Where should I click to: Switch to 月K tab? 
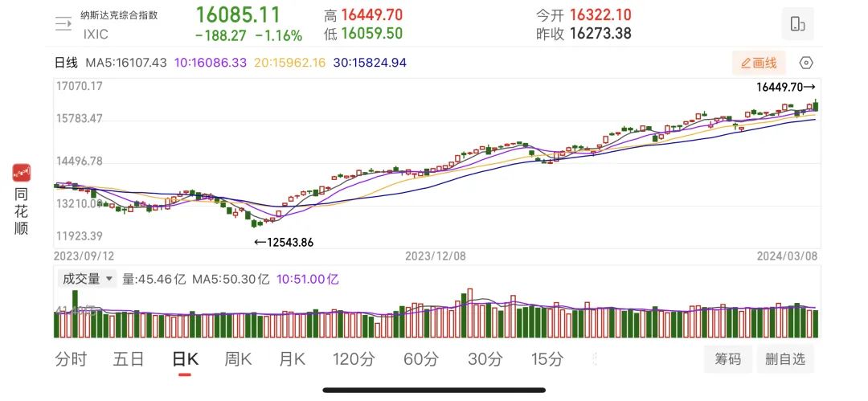[292, 359]
